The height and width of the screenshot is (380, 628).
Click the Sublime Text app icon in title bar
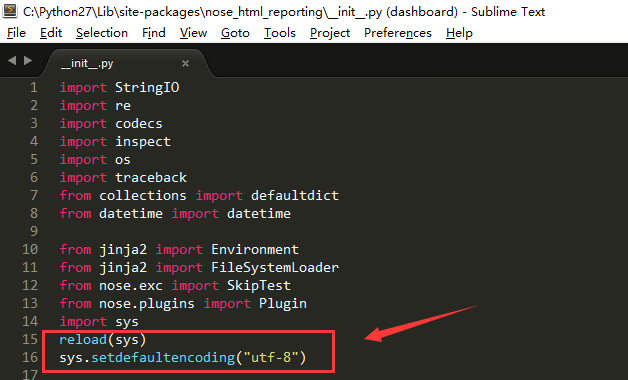tap(10, 11)
